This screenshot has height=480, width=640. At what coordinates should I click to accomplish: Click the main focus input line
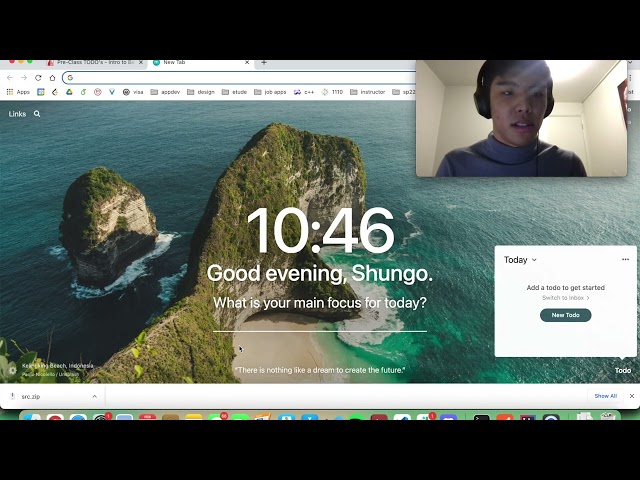[x=320, y=324]
